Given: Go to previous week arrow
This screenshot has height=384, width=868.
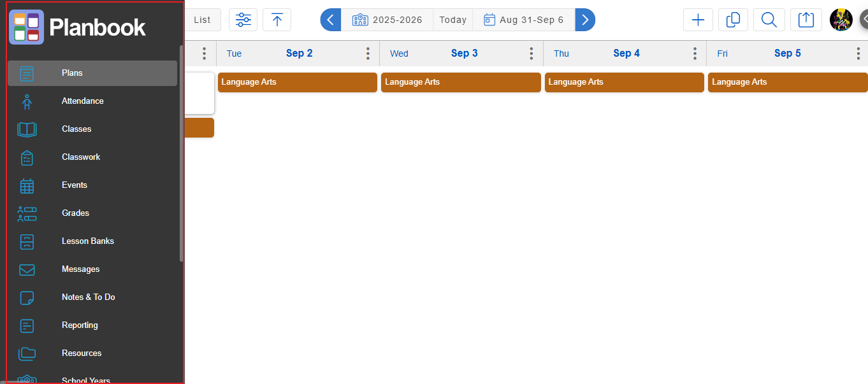Looking at the screenshot, I should click(330, 20).
